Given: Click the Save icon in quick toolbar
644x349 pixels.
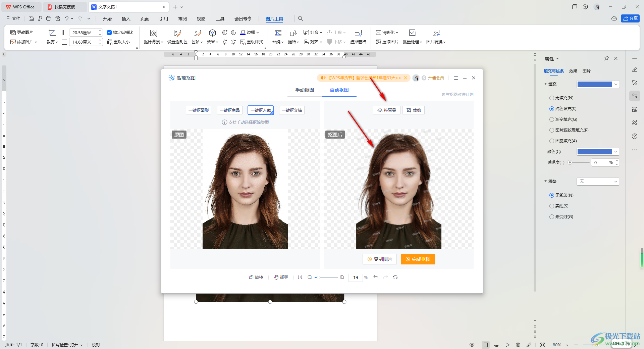Looking at the screenshot, I should [x=31, y=19].
